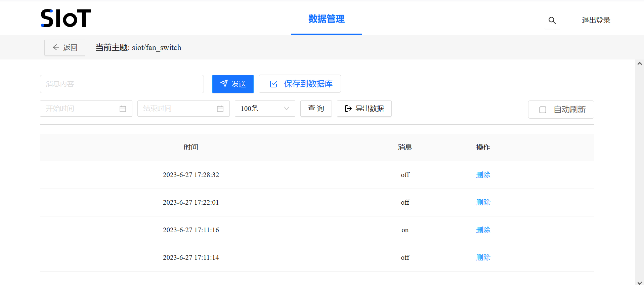Click the 消息 column header

coord(405,147)
